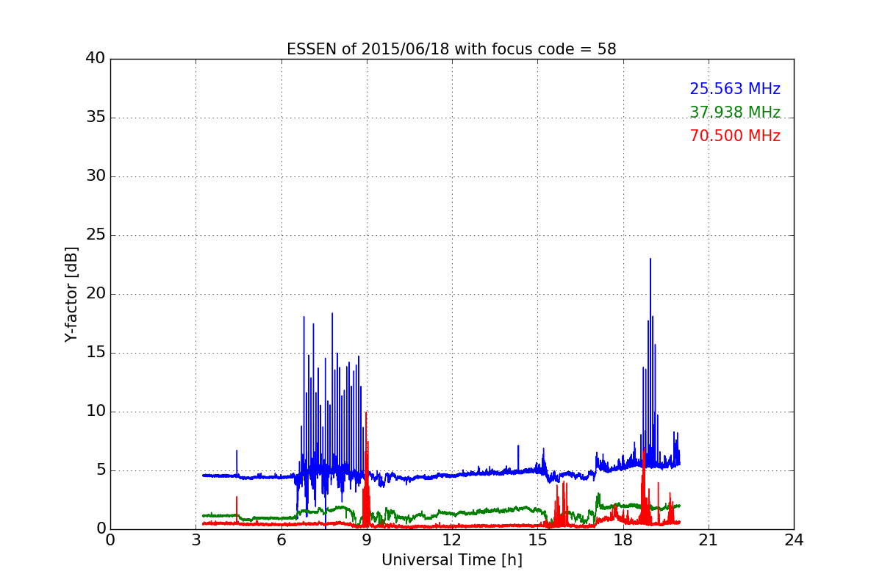
Task: Pick the '35' tick on the Y-factor axis
Action: [96, 118]
